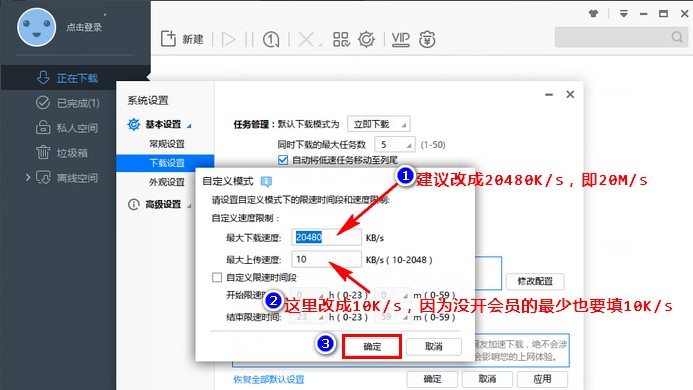The width and height of the screenshot is (693, 390).
Task: Click the 修改配置 button
Action: 535,281
